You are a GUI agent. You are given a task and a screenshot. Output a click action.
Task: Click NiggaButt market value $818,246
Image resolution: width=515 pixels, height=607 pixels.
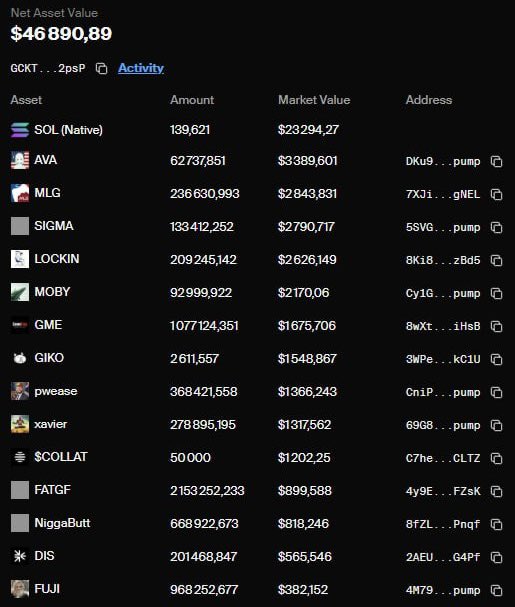coord(303,524)
